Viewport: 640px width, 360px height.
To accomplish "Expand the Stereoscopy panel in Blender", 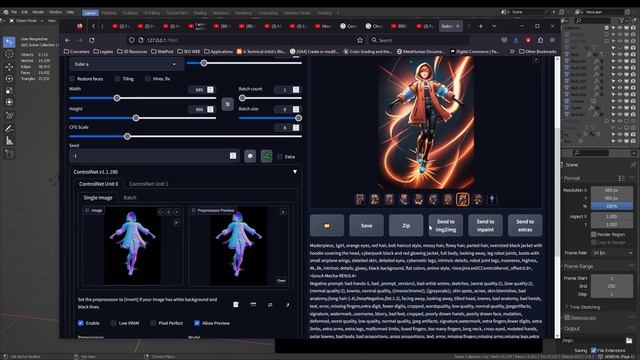I will coord(583,318).
